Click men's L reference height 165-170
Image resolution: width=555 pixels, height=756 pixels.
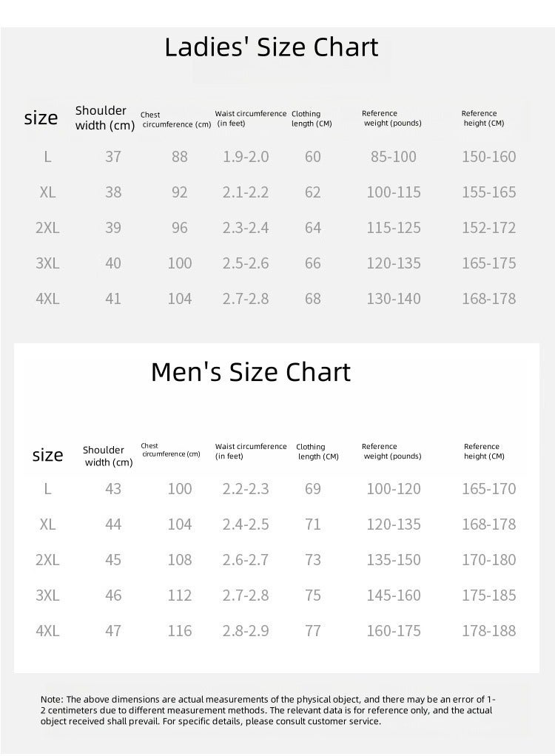click(x=489, y=489)
